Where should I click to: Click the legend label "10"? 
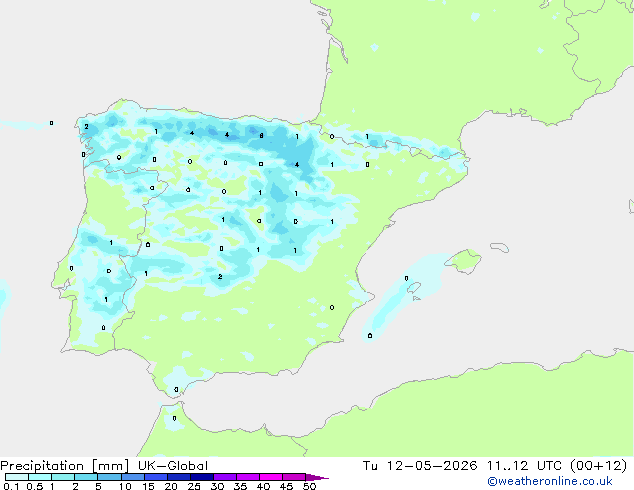click(x=125, y=486)
